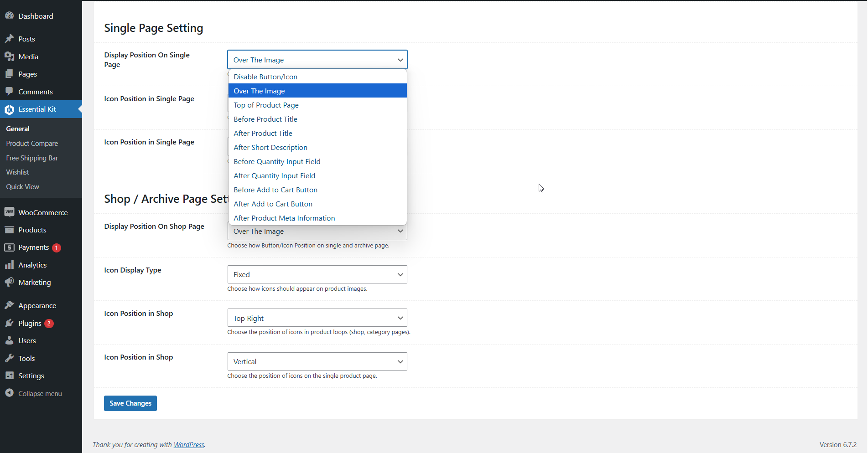Click the Settings sliders icon

(9, 376)
